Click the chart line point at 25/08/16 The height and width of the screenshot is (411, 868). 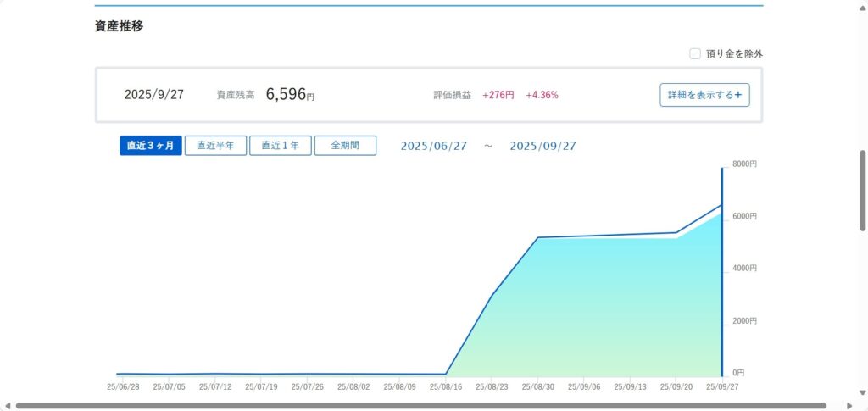pyautogui.click(x=446, y=374)
